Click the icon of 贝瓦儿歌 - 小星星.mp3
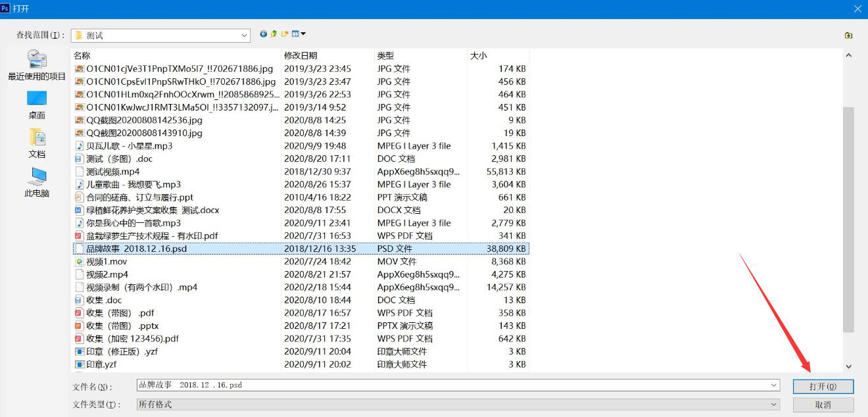Screen dimensions: 868x417 80,146
